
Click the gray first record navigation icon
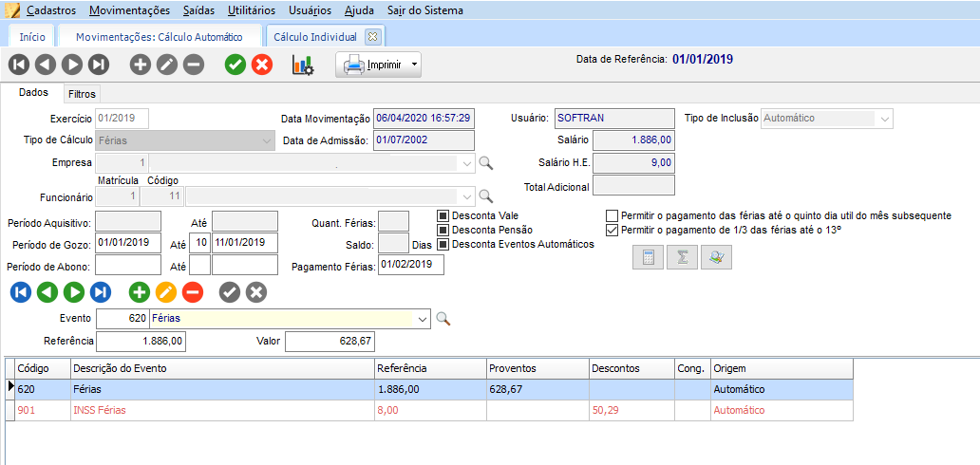(19, 65)
